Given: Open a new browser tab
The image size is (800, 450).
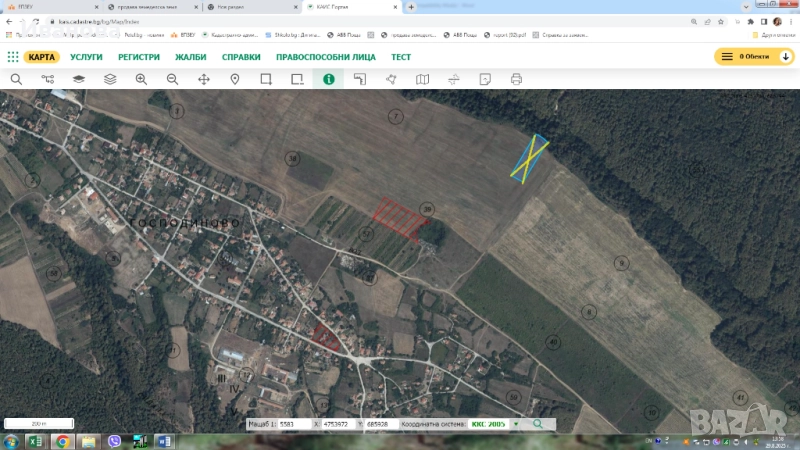Looking at the screenshot, I should coord(411,7).
